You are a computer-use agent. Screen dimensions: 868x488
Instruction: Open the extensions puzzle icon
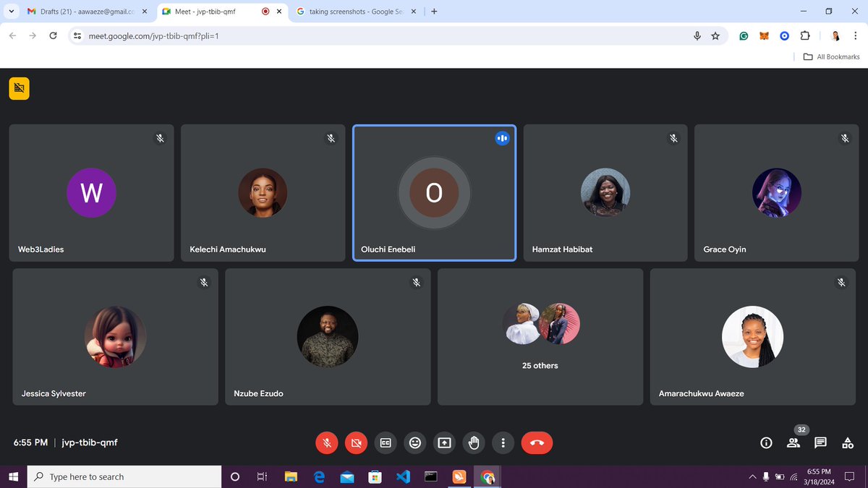tap(805, 35)
